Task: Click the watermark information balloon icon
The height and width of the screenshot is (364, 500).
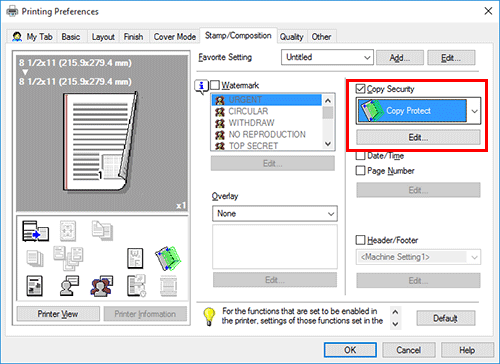Action: pyautogui.click(x=202, y=87)
